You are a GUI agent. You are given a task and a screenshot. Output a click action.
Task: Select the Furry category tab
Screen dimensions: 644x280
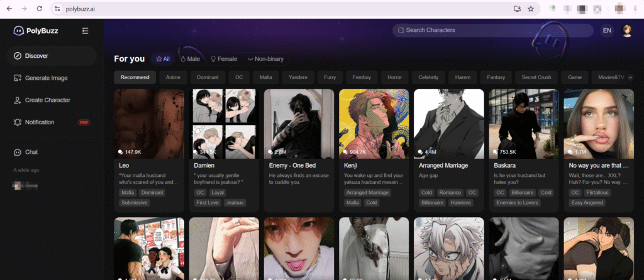[330, 77]
